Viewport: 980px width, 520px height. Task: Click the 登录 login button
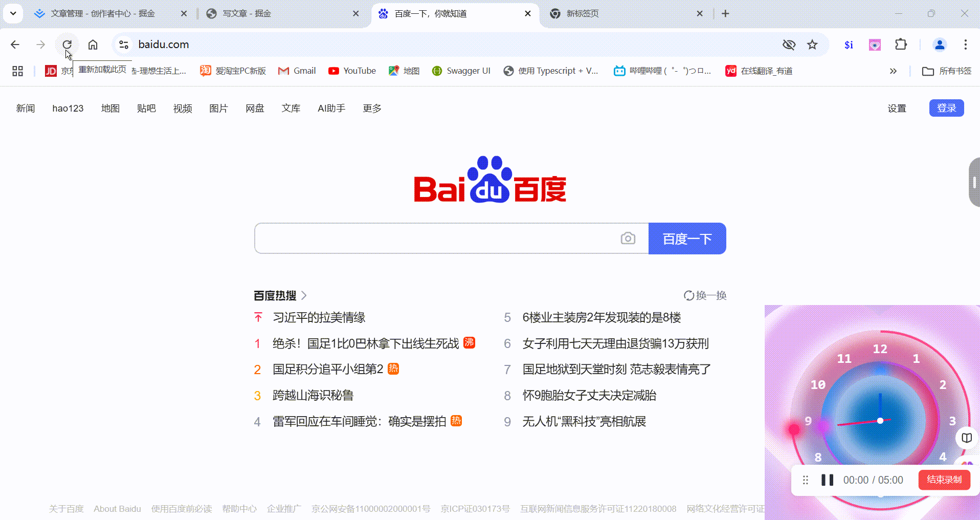coord(947,108)
